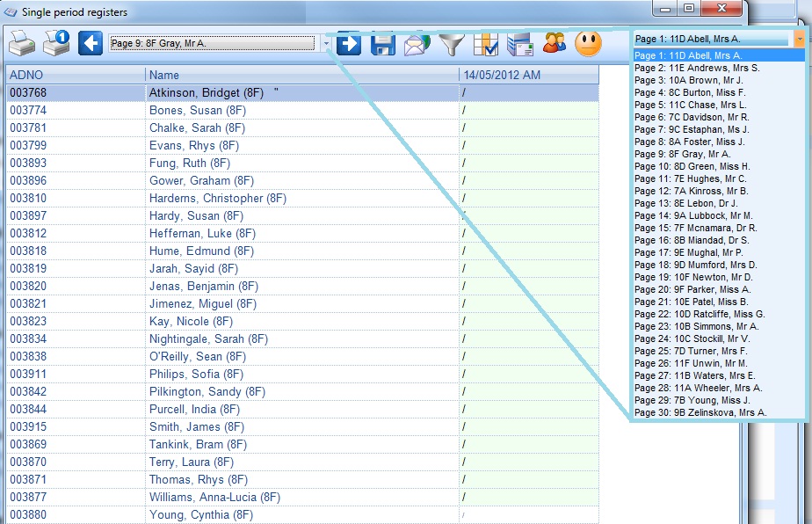This screenshot has width=812, height=524.
Task: Select Page 3: 10A Brown, Mr J.
Action: point(719,80)
